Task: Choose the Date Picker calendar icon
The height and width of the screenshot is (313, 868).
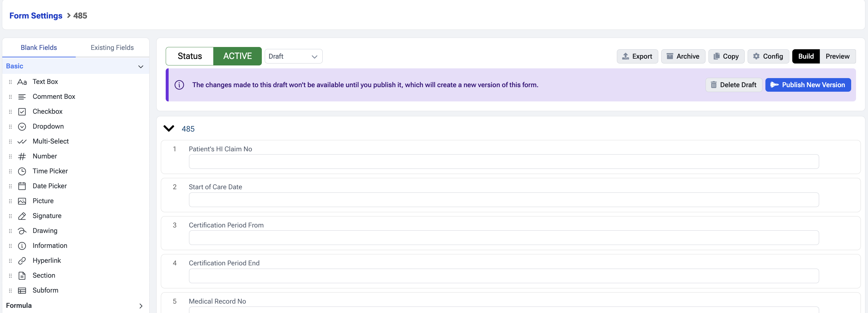Action: pyautogui.click(x=22, y=186)
